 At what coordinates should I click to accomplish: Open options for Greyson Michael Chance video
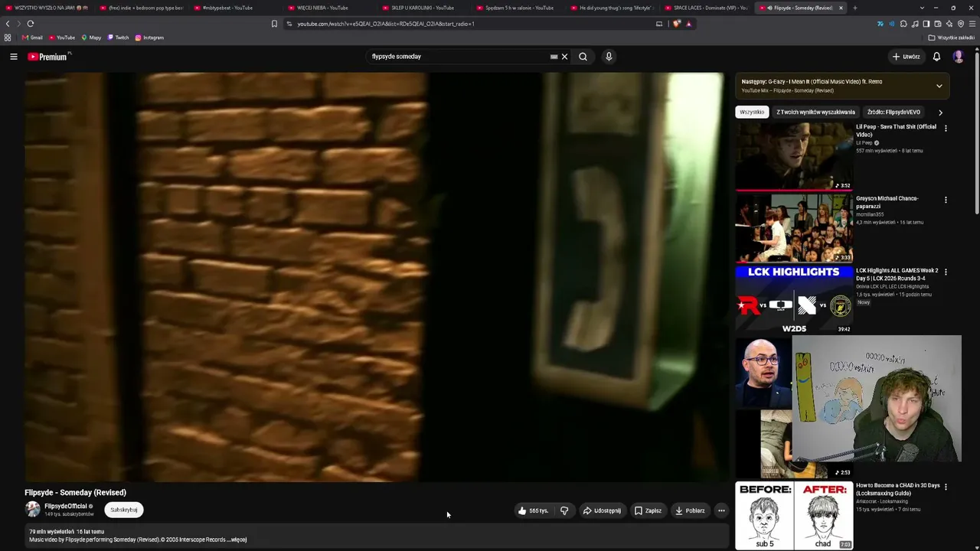coord(946,200)
